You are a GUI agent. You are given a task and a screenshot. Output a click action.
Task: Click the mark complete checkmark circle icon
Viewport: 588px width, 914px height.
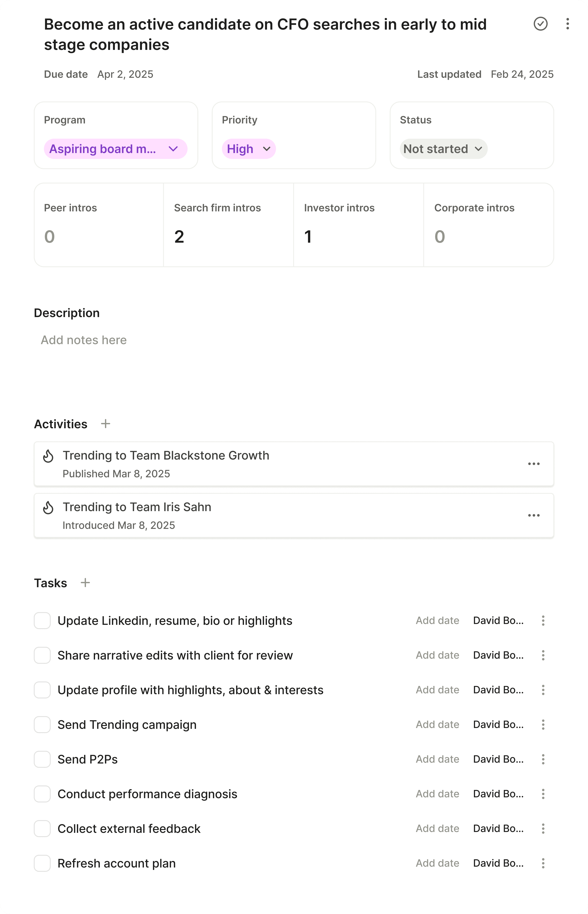pos(540,24)
